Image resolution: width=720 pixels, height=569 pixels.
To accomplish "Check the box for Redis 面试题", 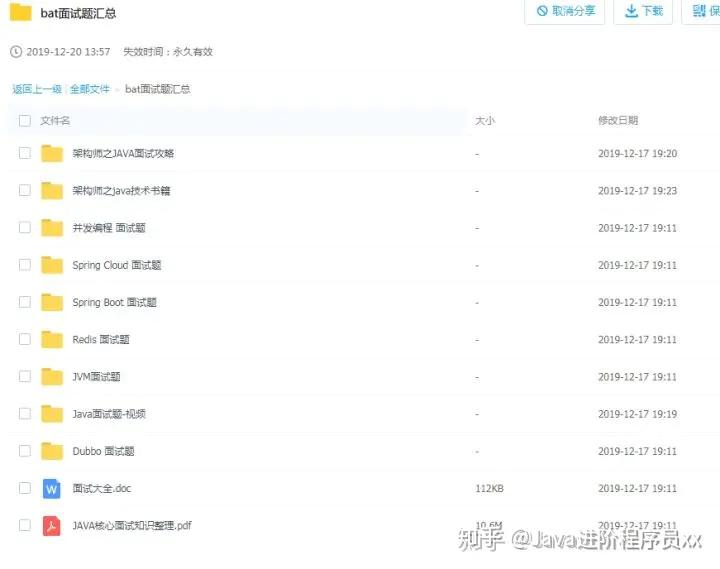I will click(25, 339).
